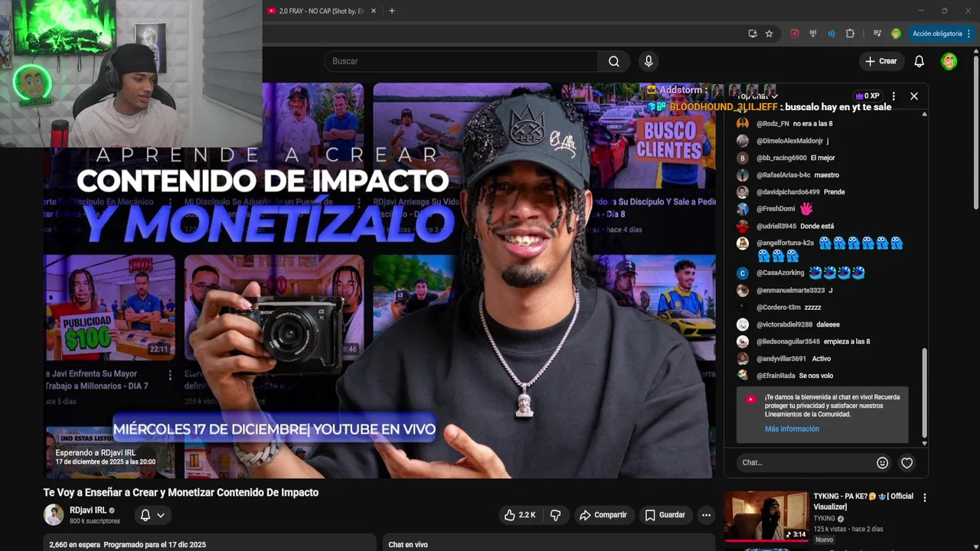This screenshot has height=551, width=980.
Task: Open the blue sound waves extension
Action: (831, 34)
